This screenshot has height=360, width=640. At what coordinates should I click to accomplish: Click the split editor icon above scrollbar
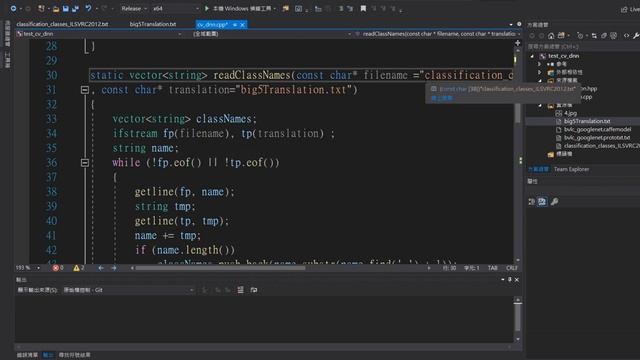[x=518, y=42]
